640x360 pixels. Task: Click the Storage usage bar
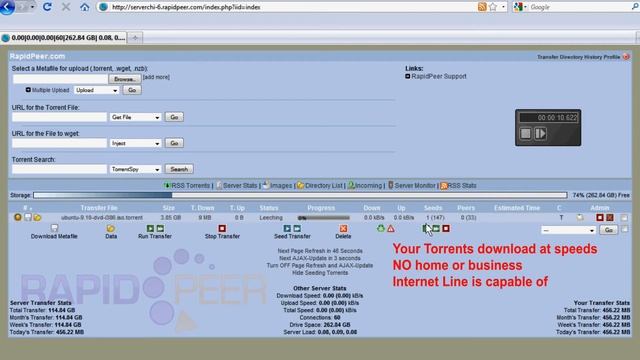[x=300, y=196]
